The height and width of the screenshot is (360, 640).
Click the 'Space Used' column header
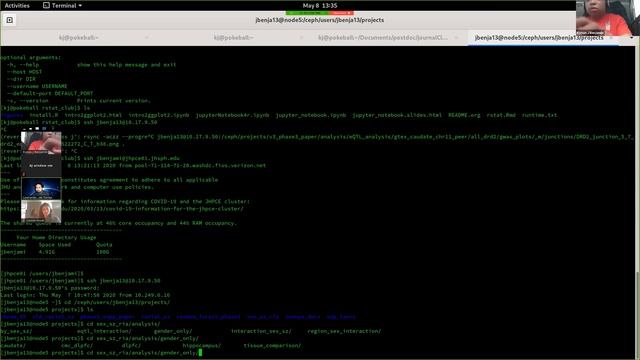tap(55, 245)
